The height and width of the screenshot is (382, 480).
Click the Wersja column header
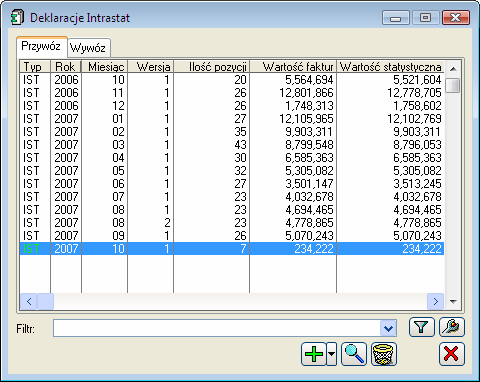coord(151,67)
